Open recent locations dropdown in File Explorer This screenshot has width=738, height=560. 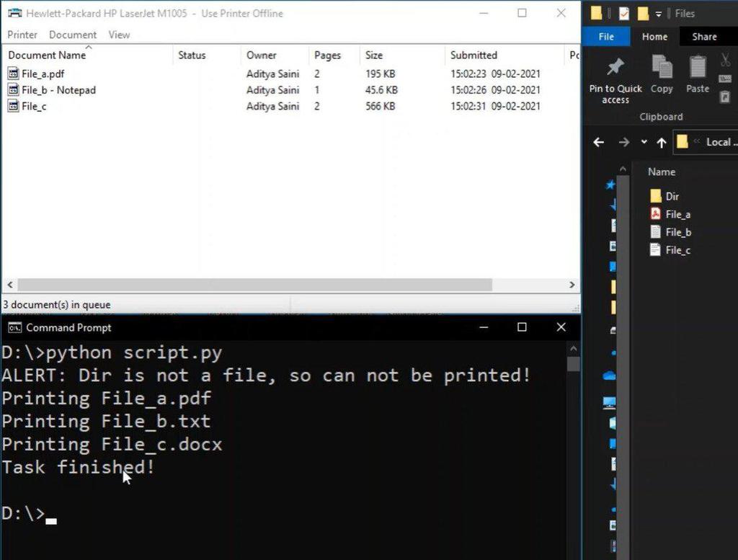click(x=644, y=142)
